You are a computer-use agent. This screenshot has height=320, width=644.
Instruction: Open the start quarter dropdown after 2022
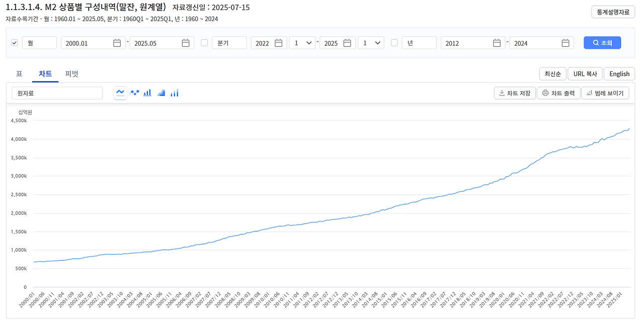[302, 43]
